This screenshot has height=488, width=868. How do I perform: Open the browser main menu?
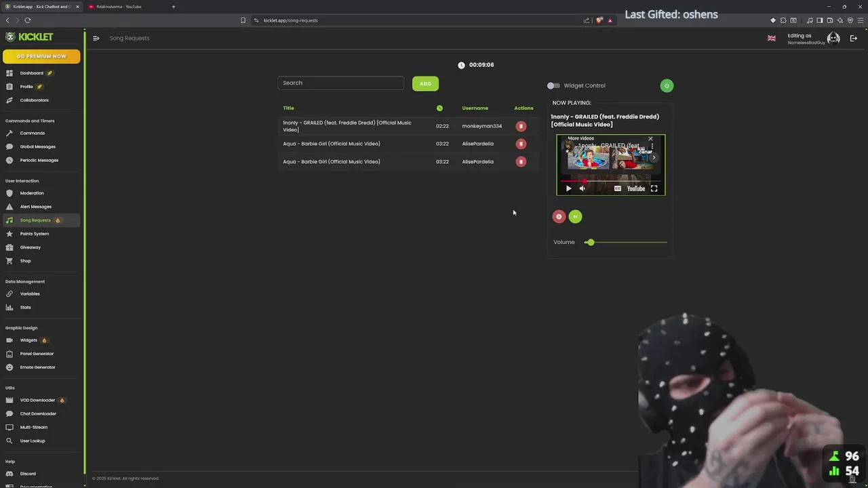(x=861, y=20)
